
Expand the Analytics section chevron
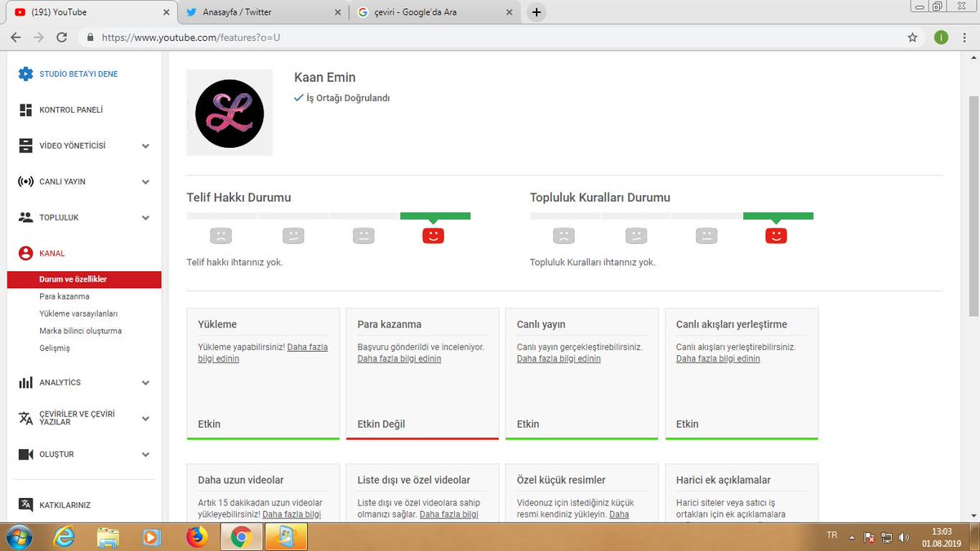pyautogui.click(x=145, y=383)
